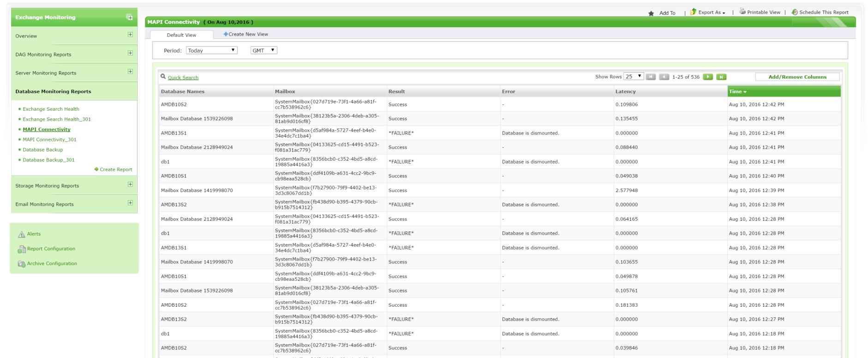Open the Exchange Search Health report
868x358 pixels.
click(x=51, y=109)
